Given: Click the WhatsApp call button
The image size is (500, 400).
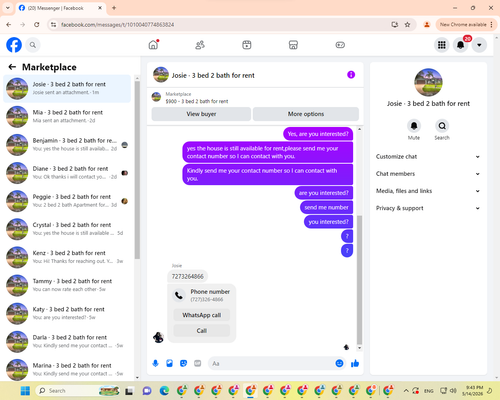Looking at the screenshot, I should click(x=202, y=315).
